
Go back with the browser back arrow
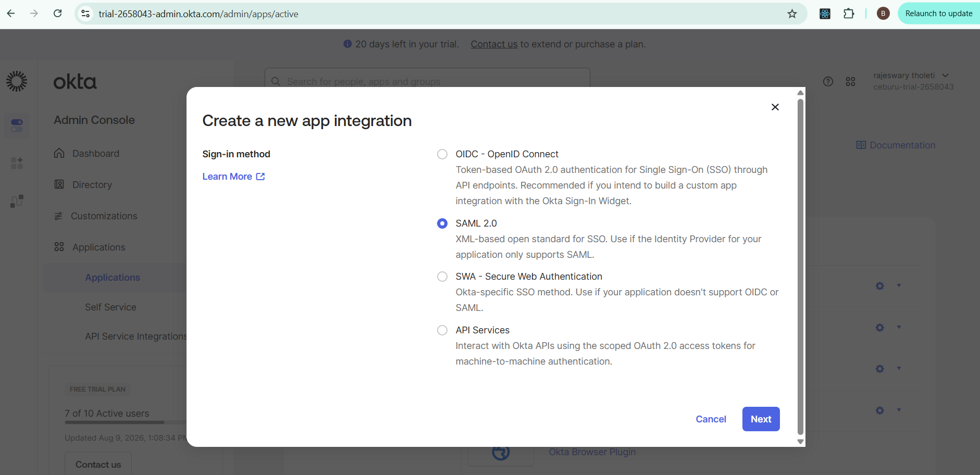click(x=11, y=14)
